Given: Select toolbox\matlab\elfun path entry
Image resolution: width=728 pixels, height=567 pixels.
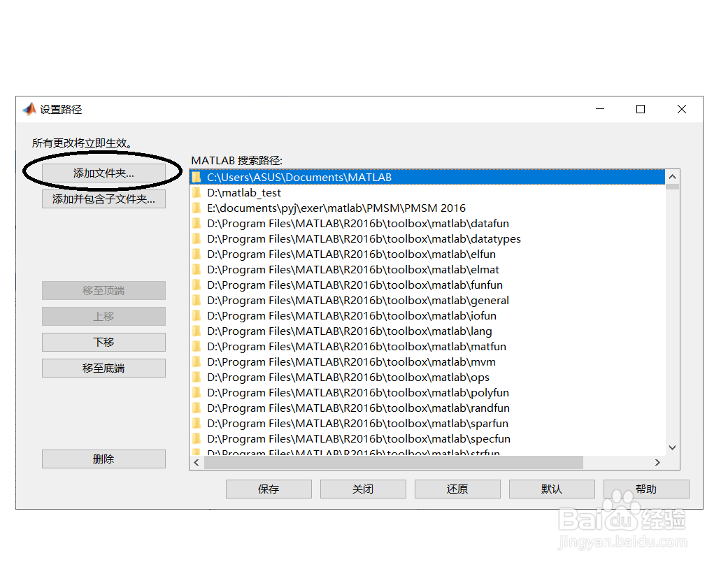Looking at the screenshot, I should pyautogui.click(x=427, y=254).
